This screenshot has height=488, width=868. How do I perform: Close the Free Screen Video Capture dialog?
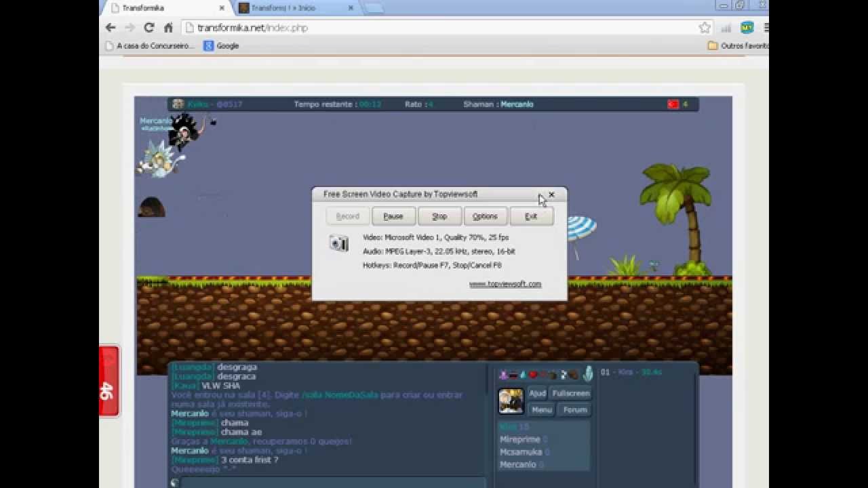pyautogui.click(x=551, y=195)
